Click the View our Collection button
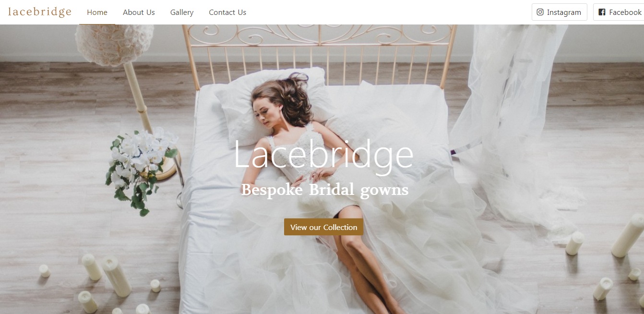 coord(323,227)
